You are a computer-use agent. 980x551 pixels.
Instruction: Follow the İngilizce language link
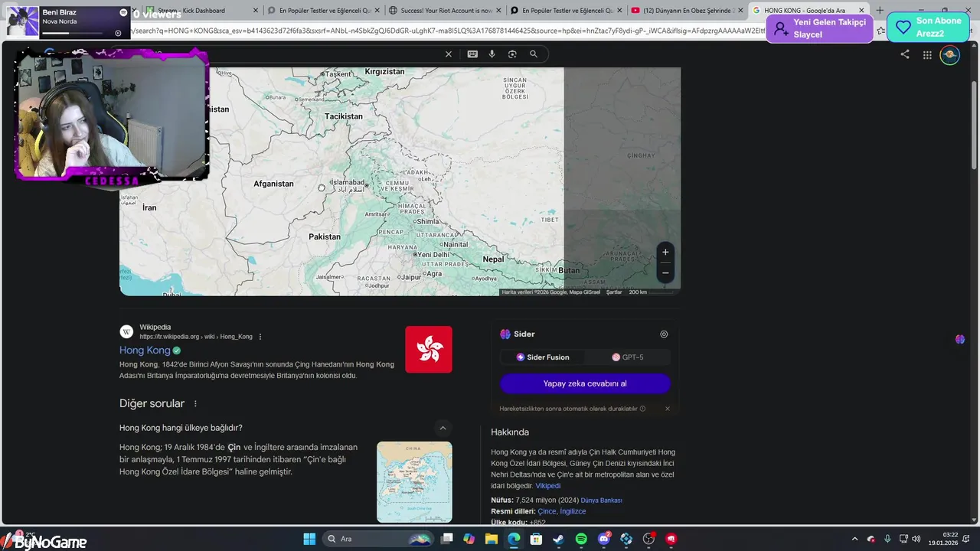pos(573,511)
